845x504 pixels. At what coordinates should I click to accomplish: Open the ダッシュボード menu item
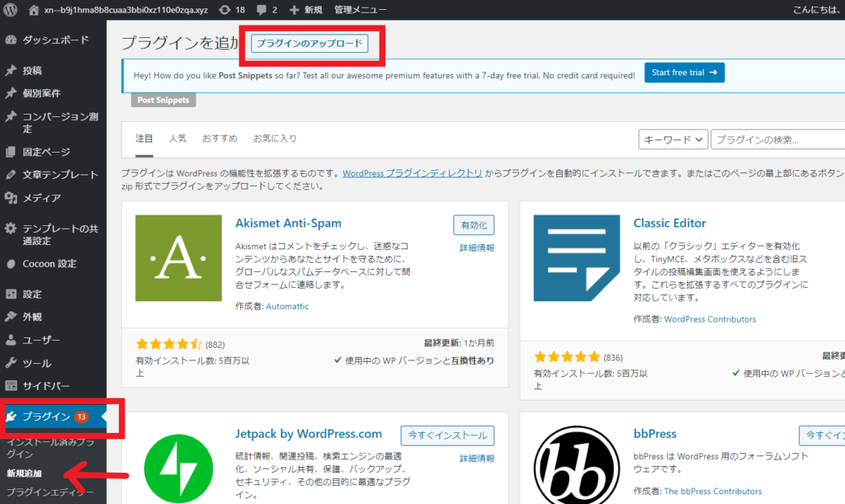pyautogui.click(x=54, y=40)
